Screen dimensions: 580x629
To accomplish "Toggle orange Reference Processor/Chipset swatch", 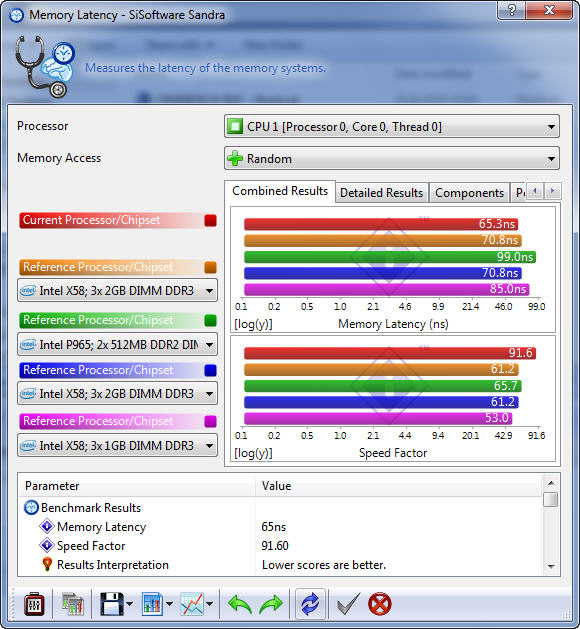I will coord(210,268).
